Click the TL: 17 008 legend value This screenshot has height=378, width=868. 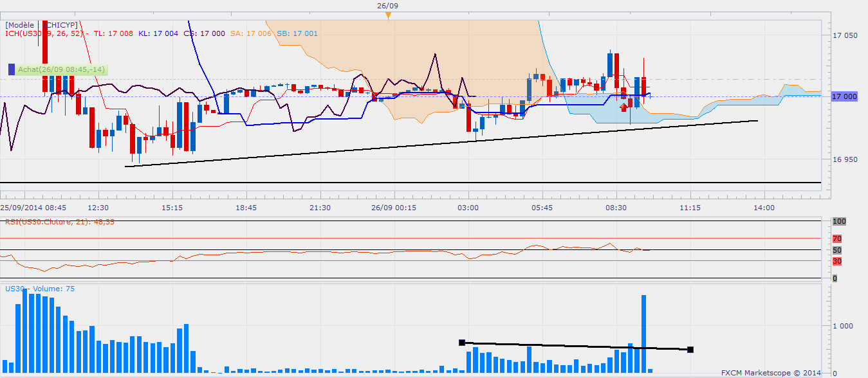click(113, 33)
